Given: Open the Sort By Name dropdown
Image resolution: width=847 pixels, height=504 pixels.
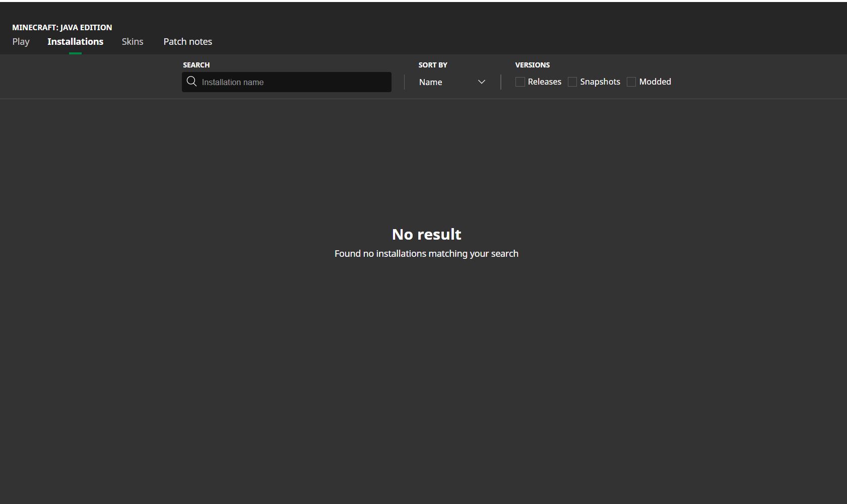Looking at the screenshot, I should [x=452, y=82].
